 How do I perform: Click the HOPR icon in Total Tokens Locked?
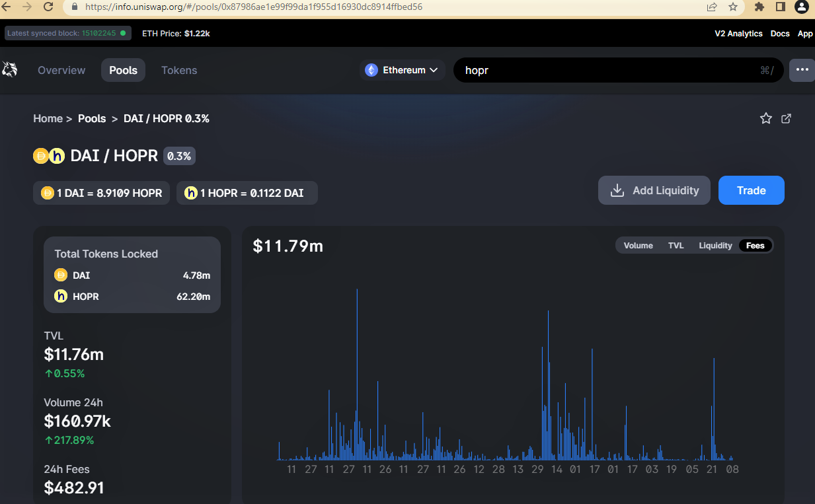click(61, 297)
